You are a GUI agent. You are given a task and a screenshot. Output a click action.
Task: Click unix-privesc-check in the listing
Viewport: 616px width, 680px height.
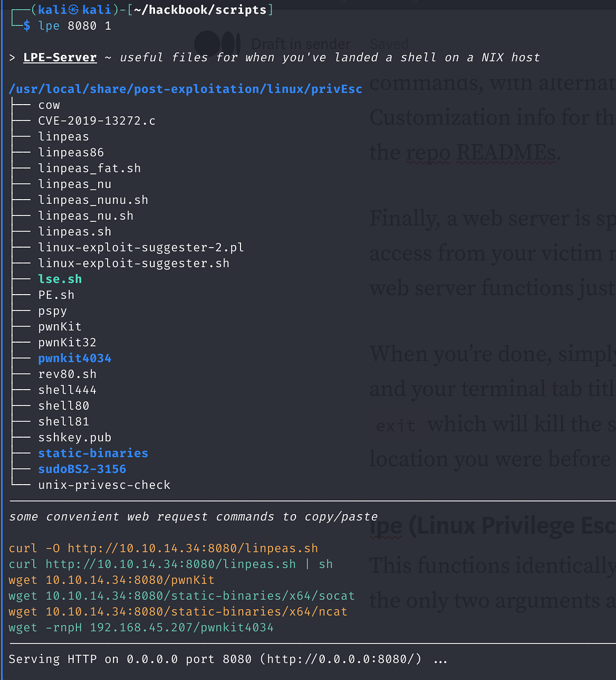[x=105, y=485]
